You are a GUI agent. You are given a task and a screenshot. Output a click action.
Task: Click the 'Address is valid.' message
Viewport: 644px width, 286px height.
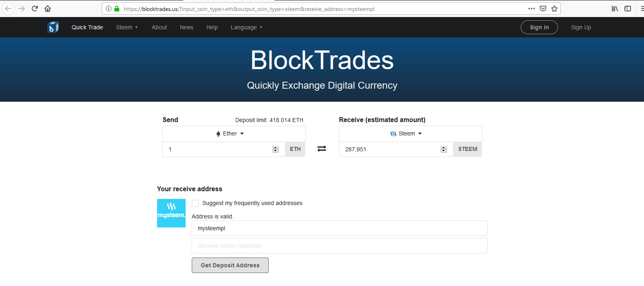click(212, 216)
